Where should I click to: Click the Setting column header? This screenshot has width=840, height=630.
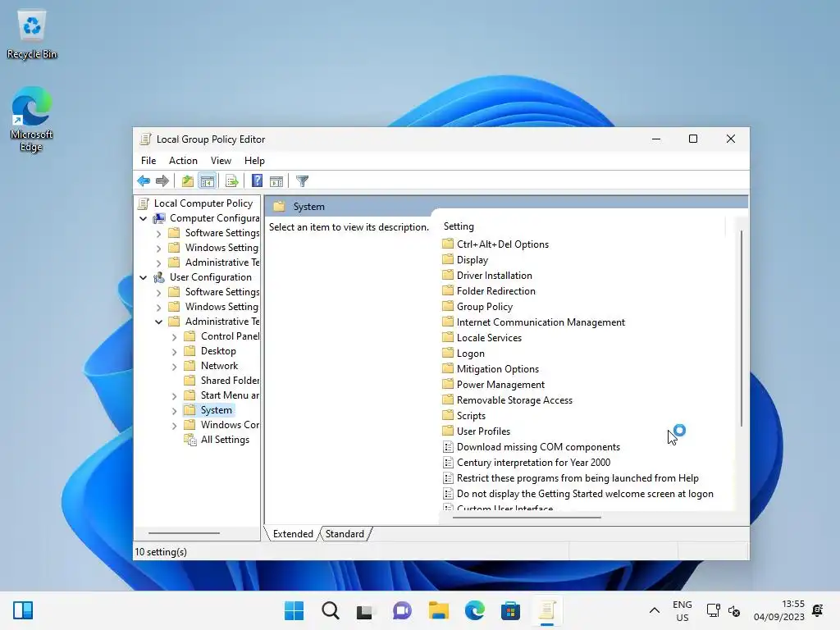coord(583,226)
